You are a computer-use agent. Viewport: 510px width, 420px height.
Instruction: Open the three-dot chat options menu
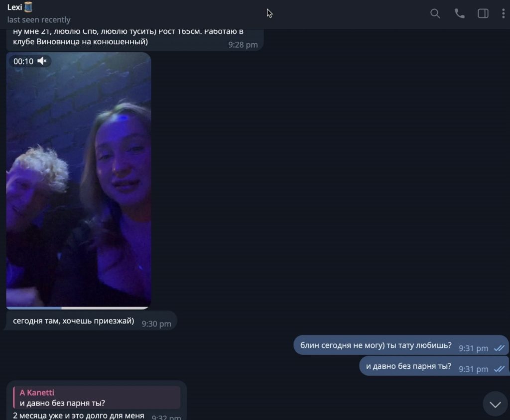(x=503, y=13)
